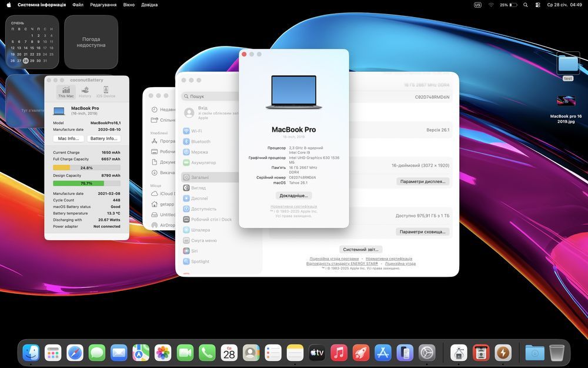
Task: Click the Пошук search field in System Settings
Action: point(211,97)
